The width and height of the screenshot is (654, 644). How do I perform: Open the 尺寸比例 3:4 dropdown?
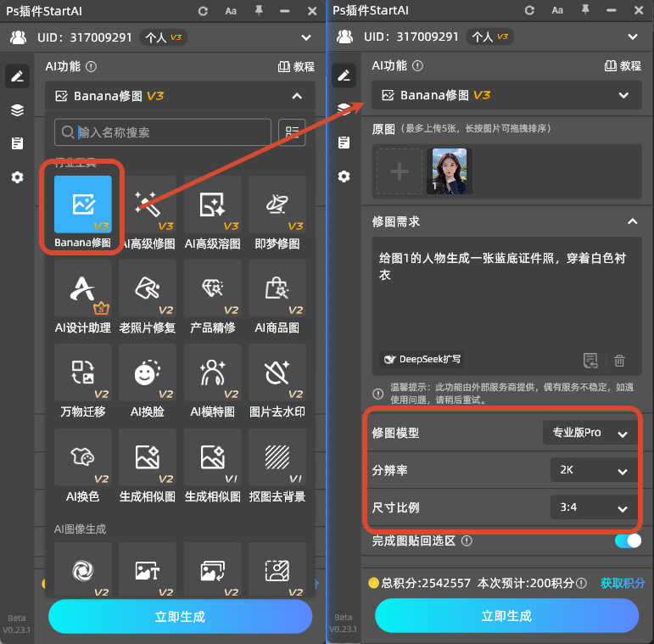pyautogui.click(x=594, y=507)
